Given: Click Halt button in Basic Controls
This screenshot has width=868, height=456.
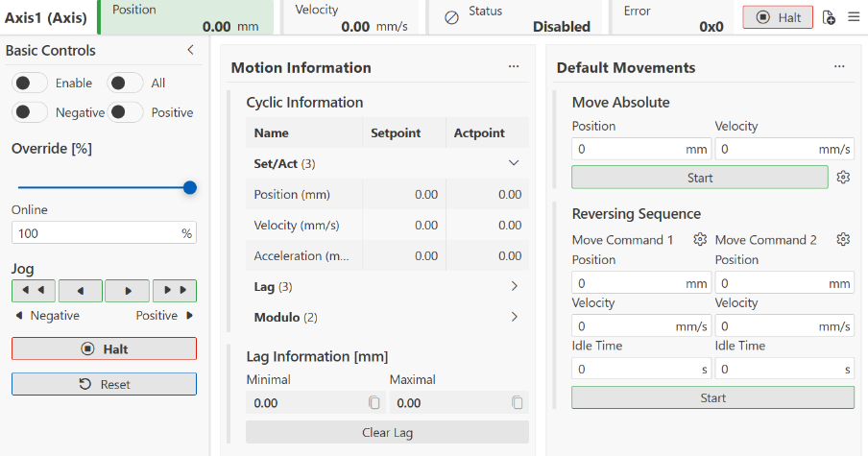Looking at the screenshot, I should (x=104, y=348).
